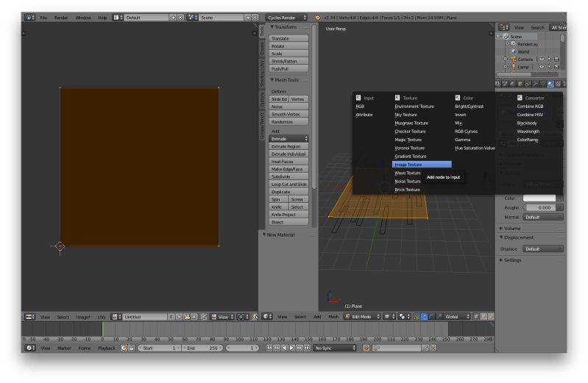Viewport: 588px width, 383px height.
Task: Click the World globe icon in outliner
Action: point(514,51)
